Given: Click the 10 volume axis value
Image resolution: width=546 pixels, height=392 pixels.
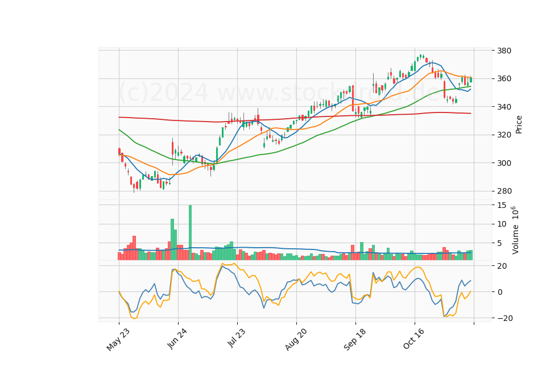Looking at the screenshot, I should tap(502, 224).
